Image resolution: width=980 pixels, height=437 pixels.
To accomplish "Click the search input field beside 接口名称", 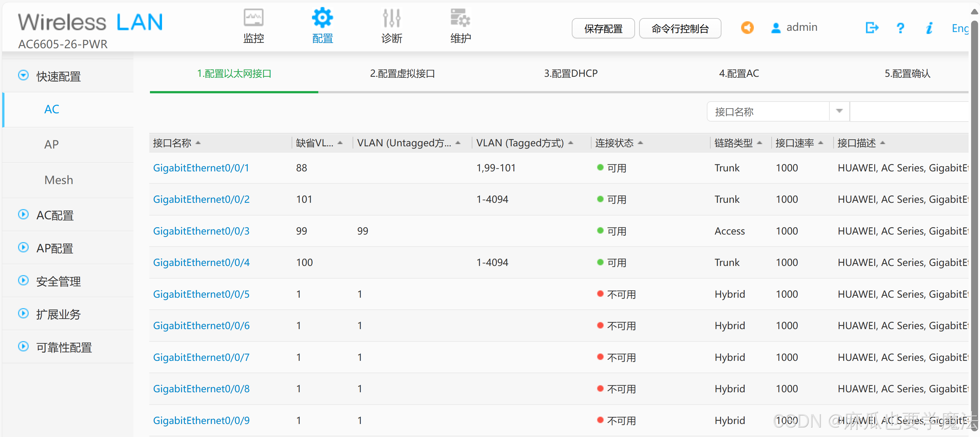I will [909, 111].
